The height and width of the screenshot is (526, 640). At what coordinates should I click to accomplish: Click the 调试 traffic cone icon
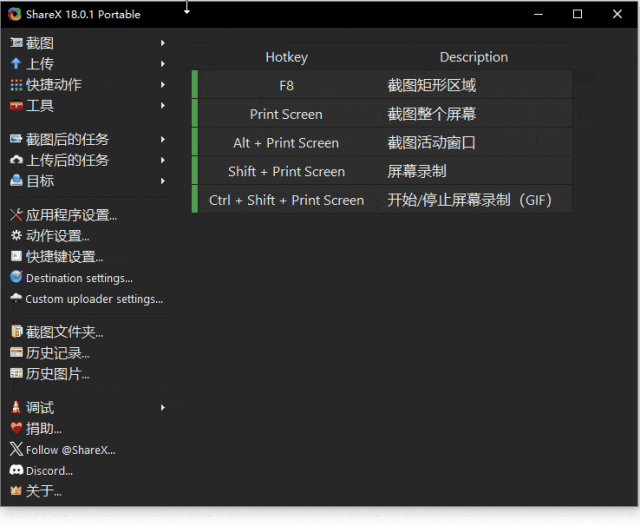tap(16, 407)
